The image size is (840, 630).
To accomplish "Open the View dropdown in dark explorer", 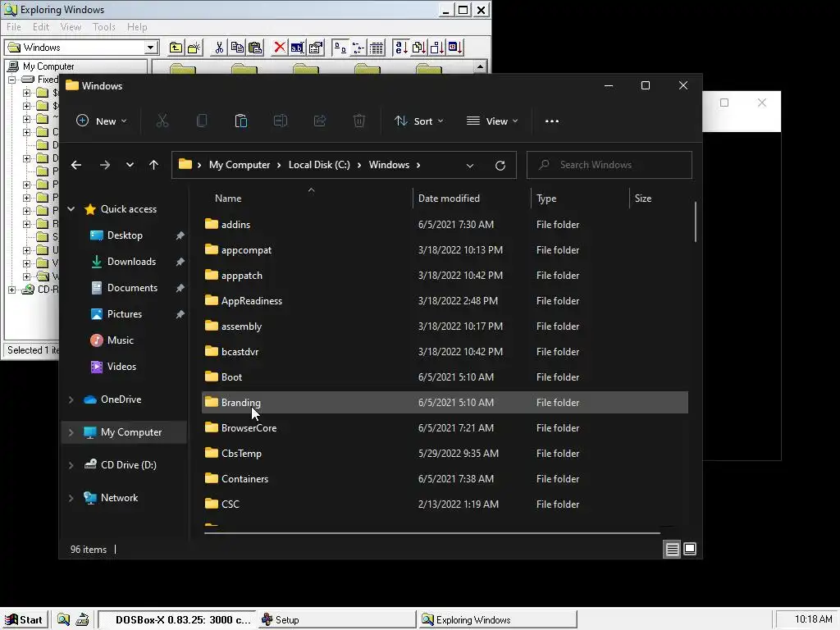I will point(492,121).
